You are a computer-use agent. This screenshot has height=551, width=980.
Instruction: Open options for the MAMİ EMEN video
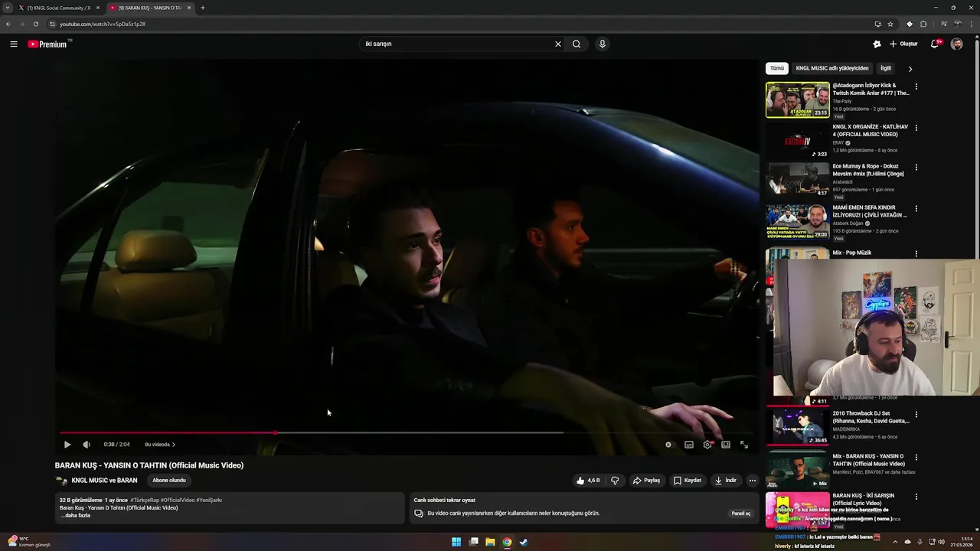(916, 209)
